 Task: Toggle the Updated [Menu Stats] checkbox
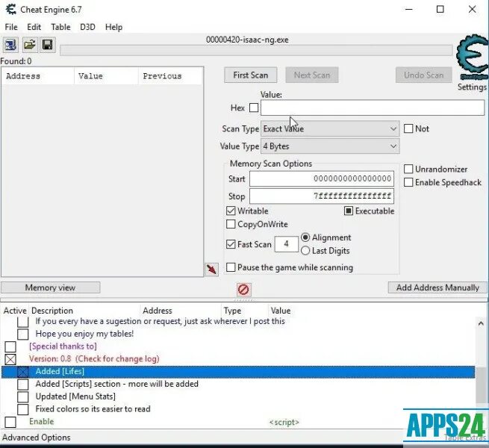click(22, 396)
